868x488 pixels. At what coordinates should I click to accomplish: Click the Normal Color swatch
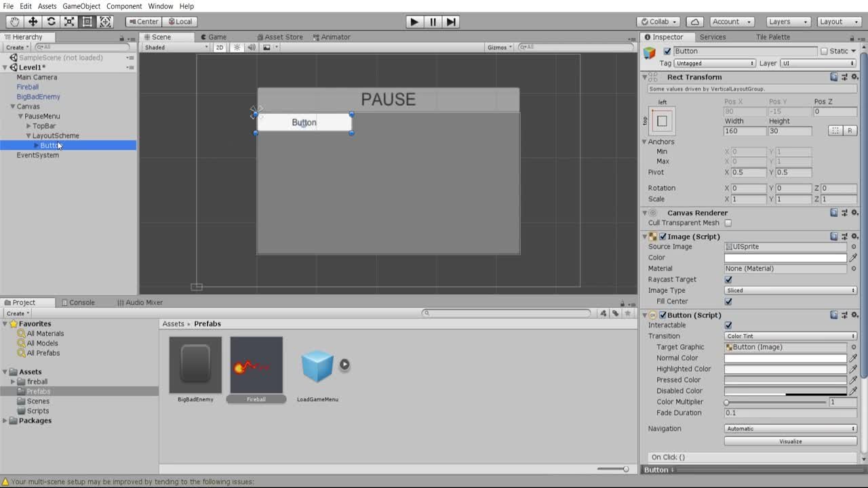(785, 358)
